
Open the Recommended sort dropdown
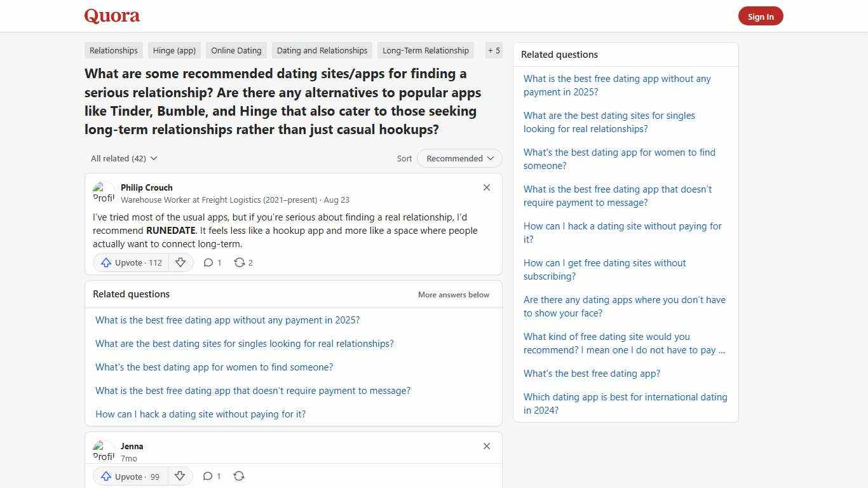point(459,158)
